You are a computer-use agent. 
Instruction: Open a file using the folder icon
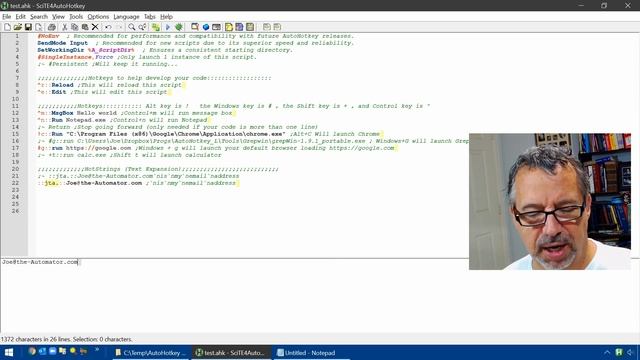[18, 27]
